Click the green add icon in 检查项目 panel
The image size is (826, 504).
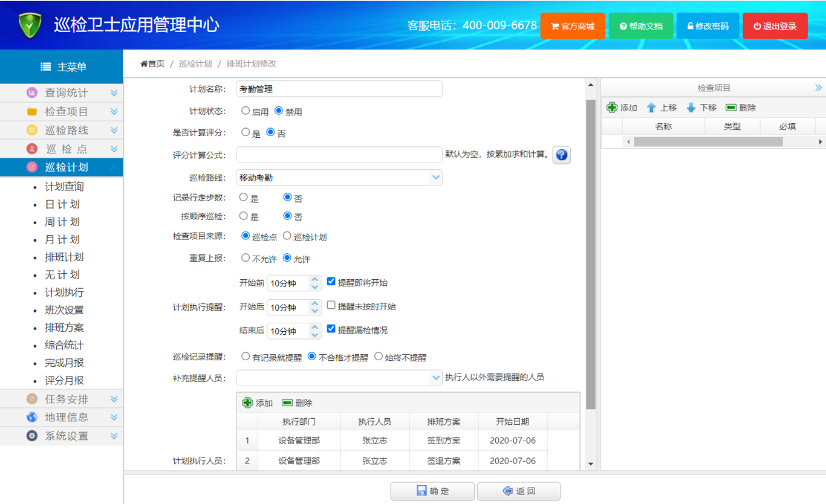click(612, 108)
